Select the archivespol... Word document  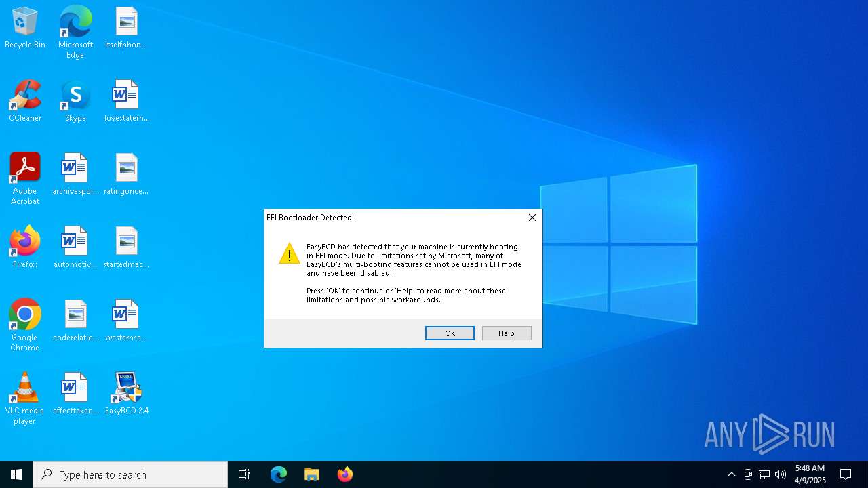point(75,174)
